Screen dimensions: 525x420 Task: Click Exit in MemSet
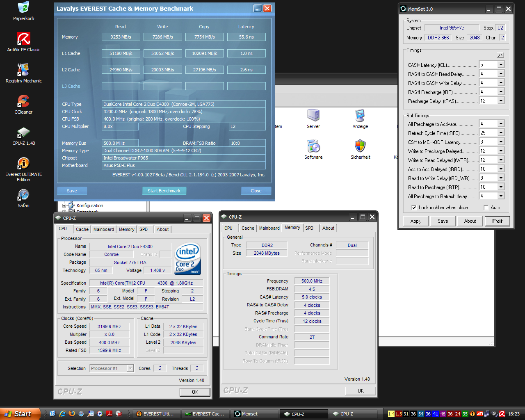tap(498, 221)
